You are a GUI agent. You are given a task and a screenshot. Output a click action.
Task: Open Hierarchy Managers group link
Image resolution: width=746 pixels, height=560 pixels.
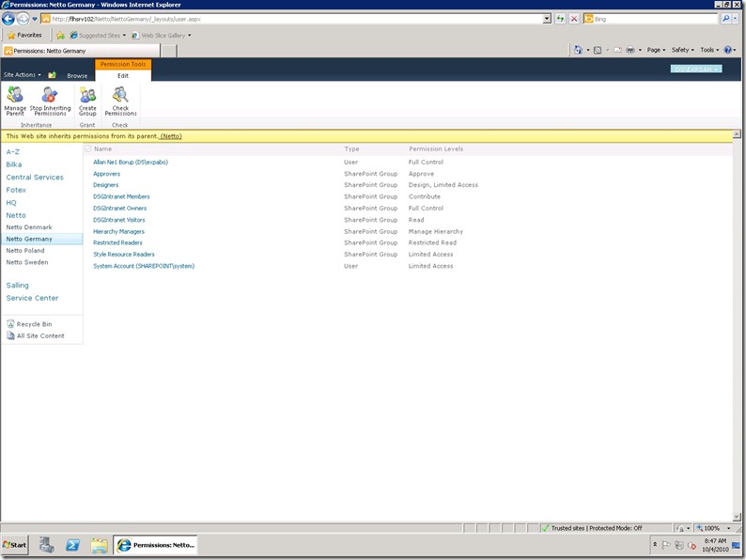tap(118, 231)
